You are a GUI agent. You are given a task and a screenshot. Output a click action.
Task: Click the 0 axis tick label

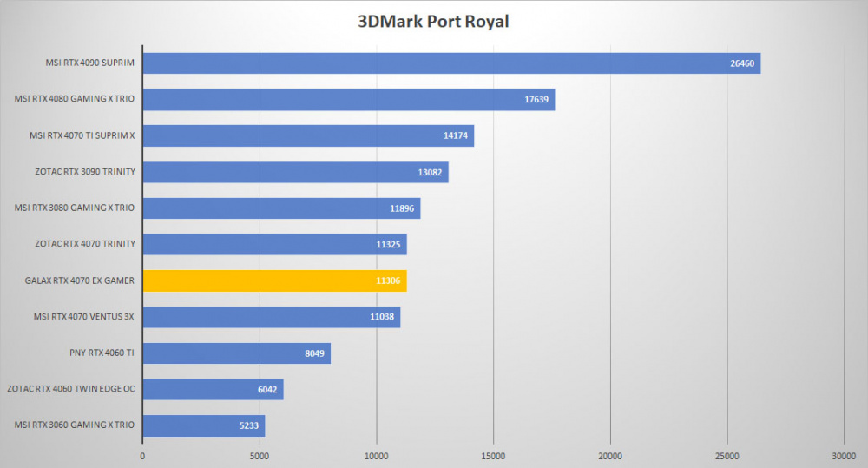point(142,457)
